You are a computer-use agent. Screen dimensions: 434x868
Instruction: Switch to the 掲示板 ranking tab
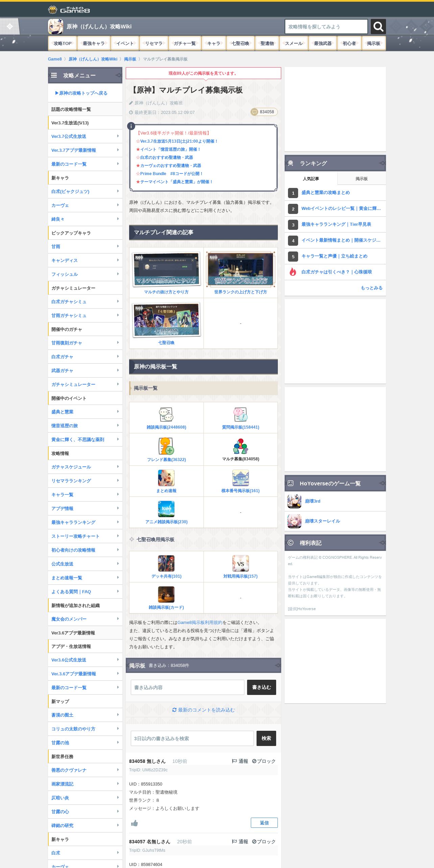362,178
